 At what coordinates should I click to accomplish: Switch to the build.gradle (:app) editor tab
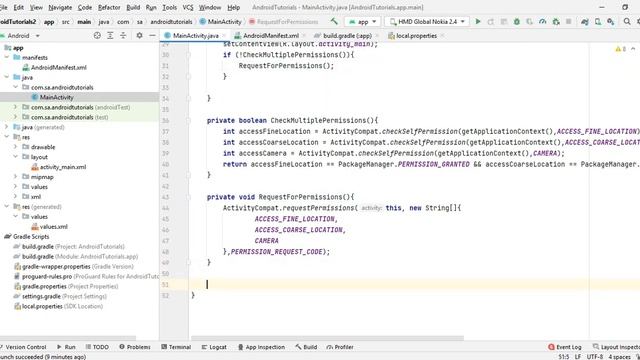click(x=347, y=36)
